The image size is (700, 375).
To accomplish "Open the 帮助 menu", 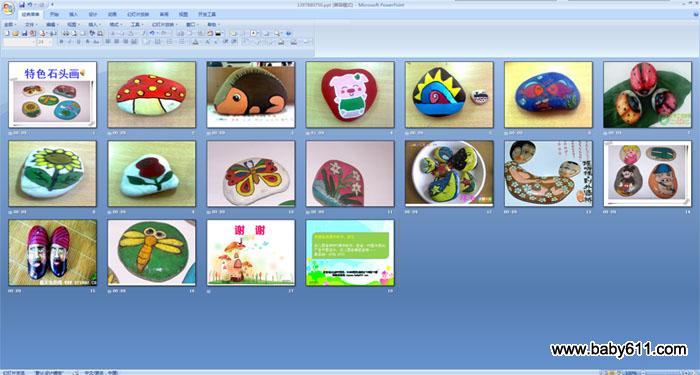I will point(212,25).
